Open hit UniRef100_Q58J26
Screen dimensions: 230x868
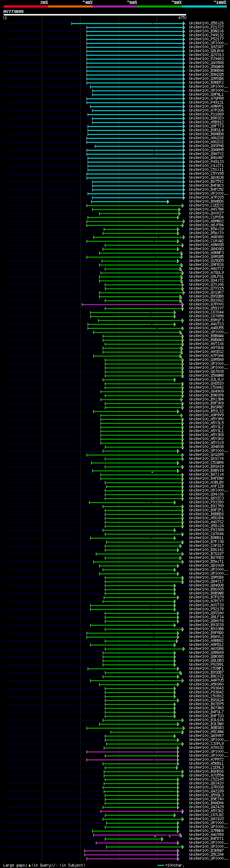coord(206,23)
